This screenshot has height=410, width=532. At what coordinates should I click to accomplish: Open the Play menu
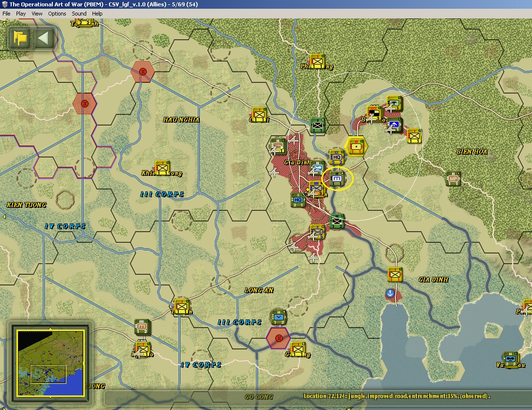[x=21, y=14]
